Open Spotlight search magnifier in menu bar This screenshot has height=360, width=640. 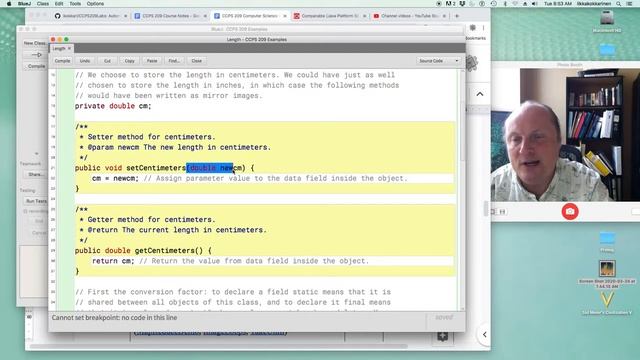point(619,4)
